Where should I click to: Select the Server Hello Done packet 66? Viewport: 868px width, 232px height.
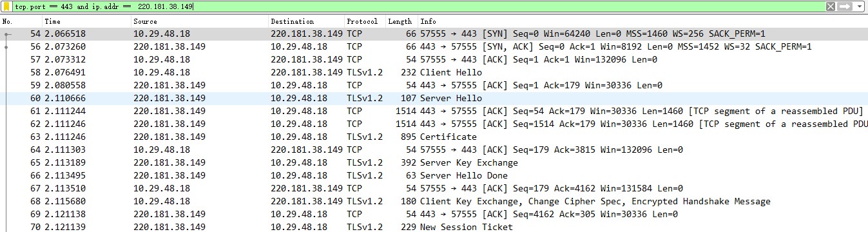point(434,175)
